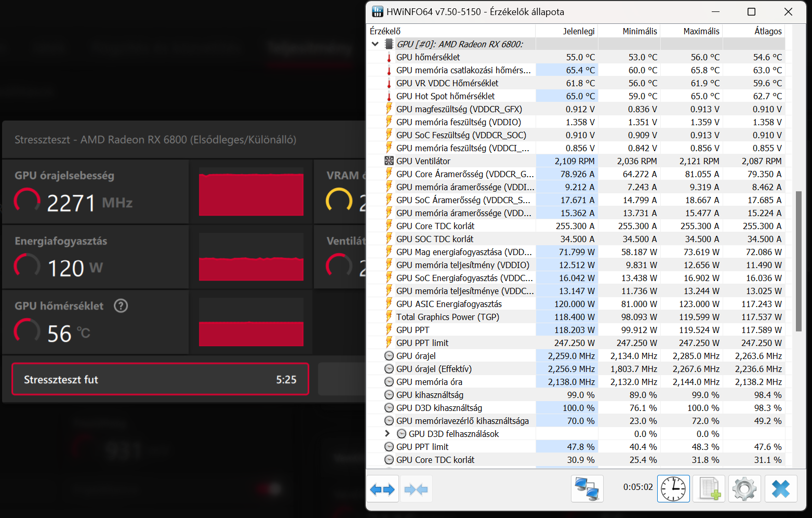The image size is (812, 518).
Task: Click the GPU hőmérséklet red graph in Radeon
Action: pos(251,322)
